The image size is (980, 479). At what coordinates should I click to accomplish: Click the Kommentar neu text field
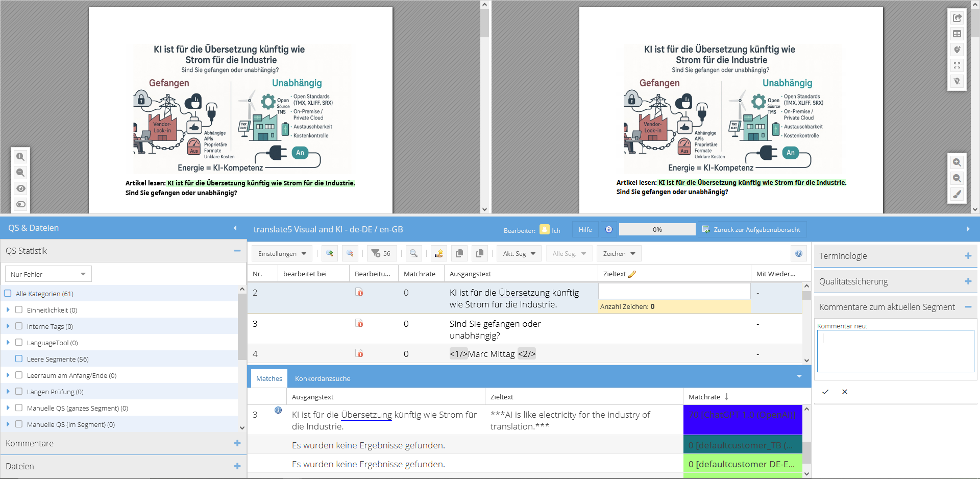point(895,351)
